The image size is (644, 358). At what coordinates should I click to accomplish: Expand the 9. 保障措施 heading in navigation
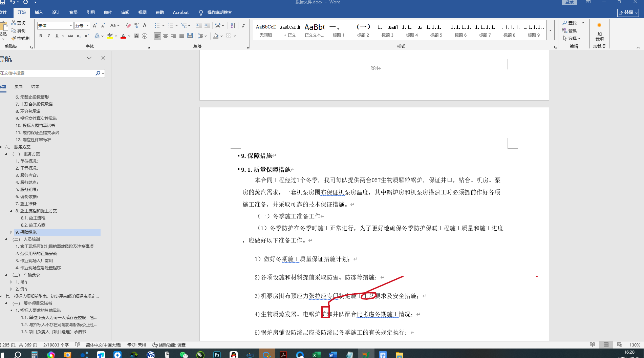tap(11, 232)
